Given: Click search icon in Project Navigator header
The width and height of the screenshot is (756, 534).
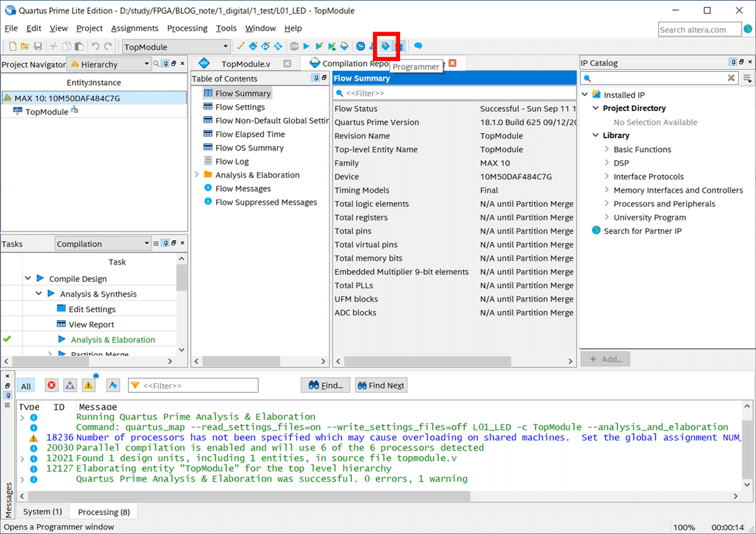Looking at the screenshot, I should pyautogui.click(x=156, y=64).
